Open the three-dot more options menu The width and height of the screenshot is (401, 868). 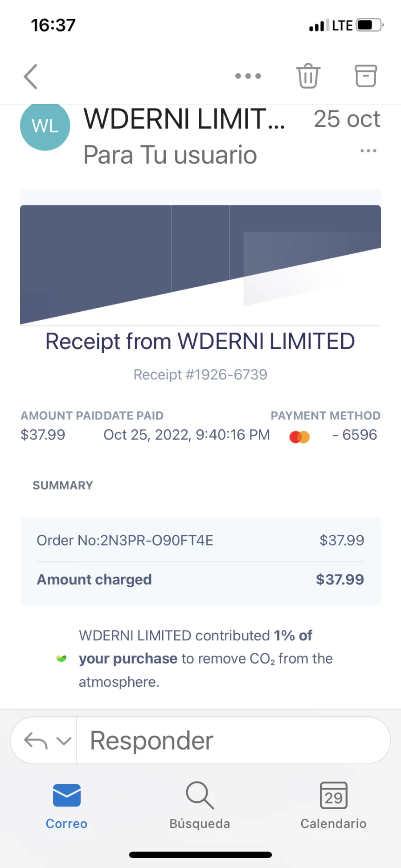click(248, 76)
